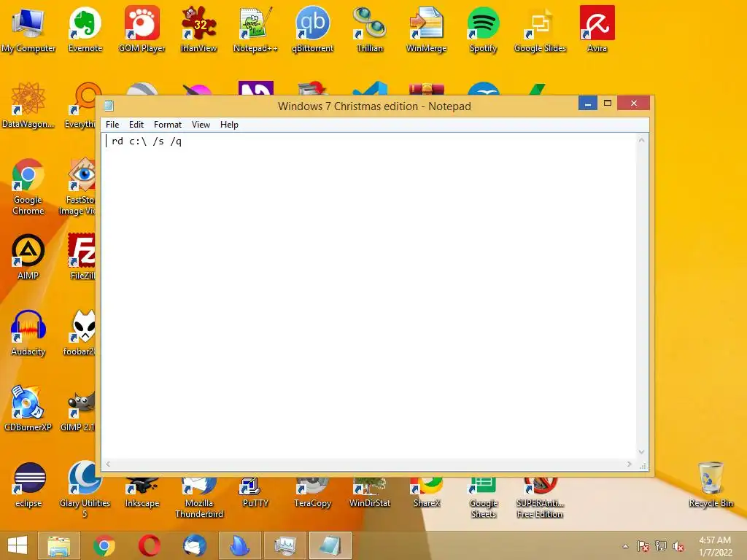Select the Trillian desktop shortcut
The height and width of the screenshot is (560, 747).
click(x=370, y=29)
